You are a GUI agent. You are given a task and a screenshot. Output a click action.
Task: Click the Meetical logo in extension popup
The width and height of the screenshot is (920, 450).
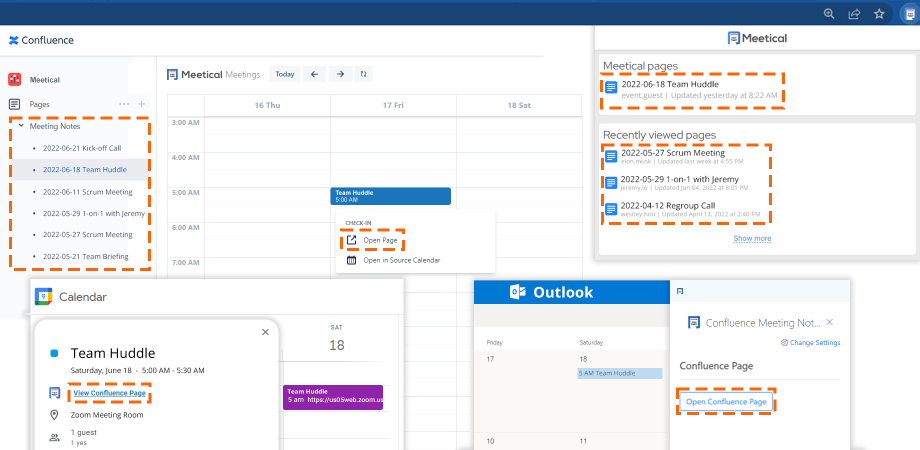pos(757,38)
